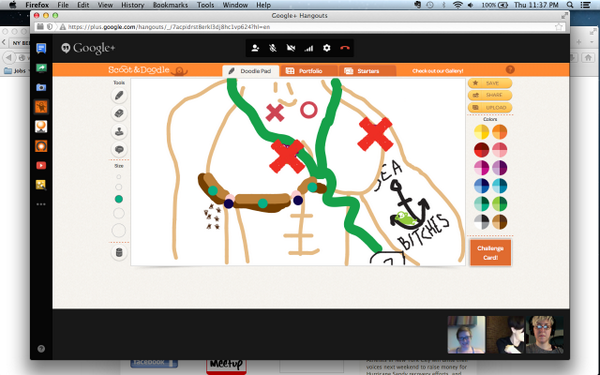Open the Tools menu
This screenshot has width=600, height=375.
[x=205, y=5]
